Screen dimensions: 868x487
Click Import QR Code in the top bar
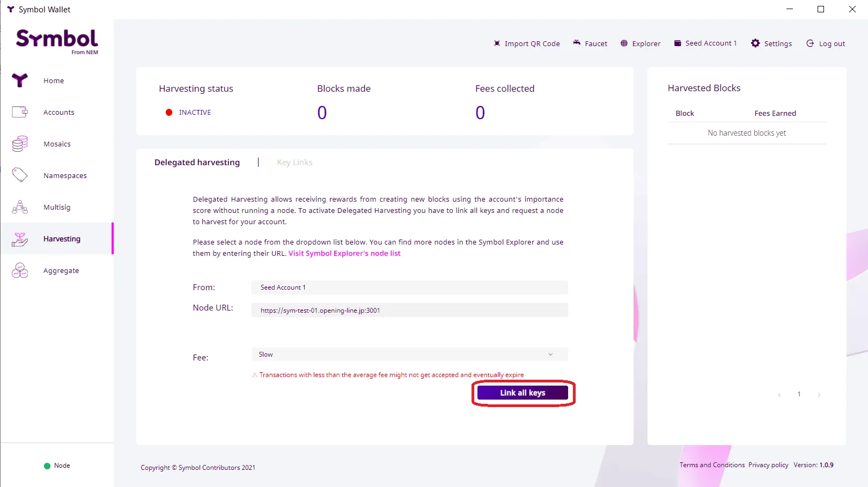click(x=527, y=43)
